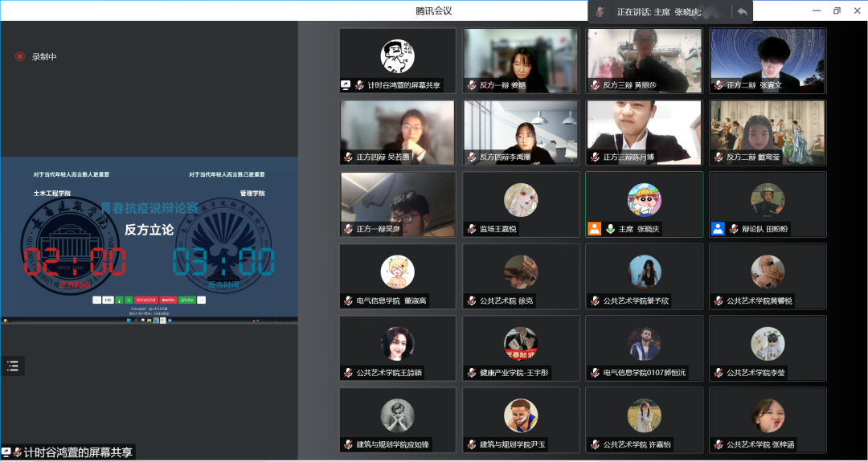Click basketball cartoon avatar of 建筑与规划学院尹玉
The height and width of the screenshot is (462, 868).
click(521, 415)
